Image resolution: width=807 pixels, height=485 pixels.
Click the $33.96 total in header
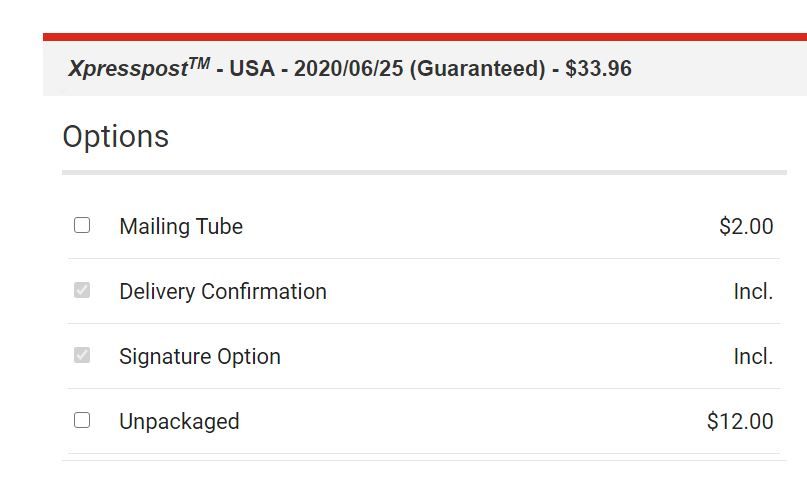[x=598, y=69]
